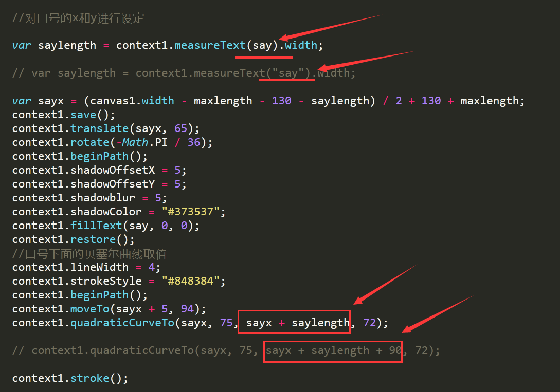Image resolution: width=560 pixels, height=392 pixels.
Task: Click the color string "#848384"
Action: tap(190, 281)
